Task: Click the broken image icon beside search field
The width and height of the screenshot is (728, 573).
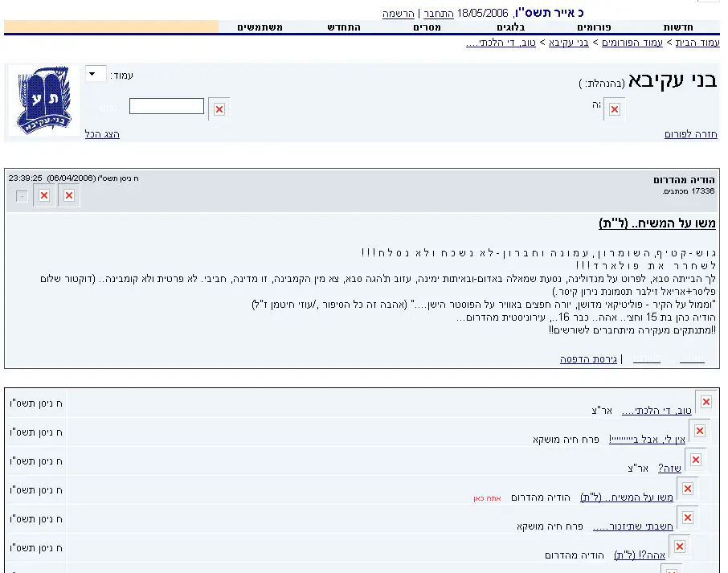Action: coord(219,108)
